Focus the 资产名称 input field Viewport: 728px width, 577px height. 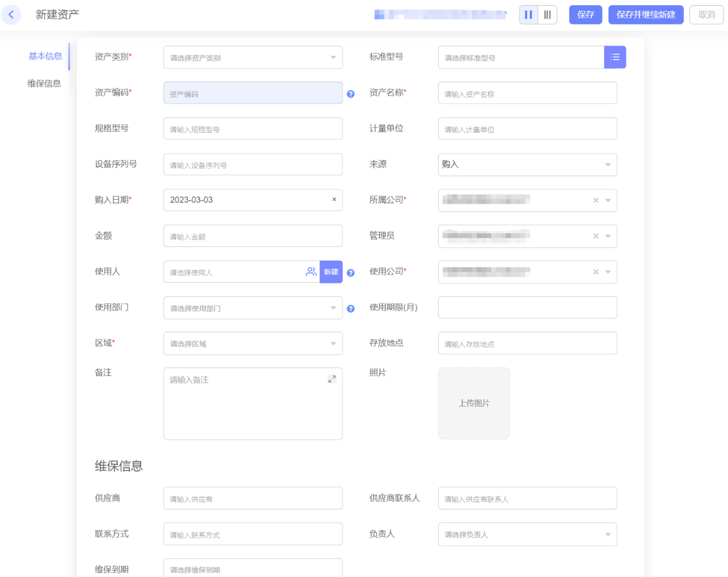[x=527, y=93]
